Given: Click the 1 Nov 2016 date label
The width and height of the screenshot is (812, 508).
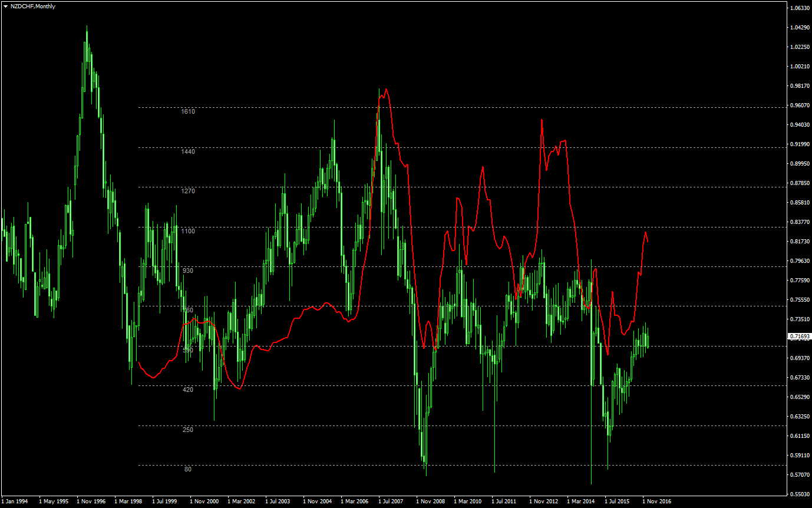Looking at the screenshot, I should click(657, 502).
